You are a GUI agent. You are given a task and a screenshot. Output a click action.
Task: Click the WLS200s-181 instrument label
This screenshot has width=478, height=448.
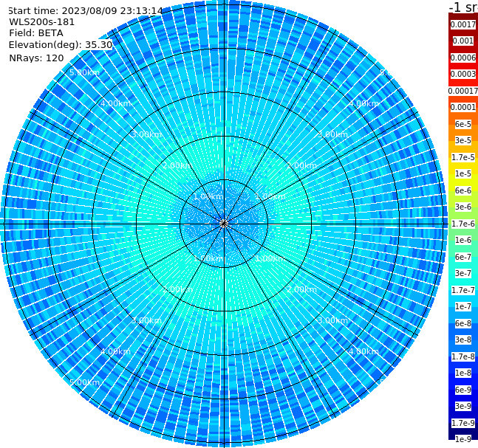[42, 22]
